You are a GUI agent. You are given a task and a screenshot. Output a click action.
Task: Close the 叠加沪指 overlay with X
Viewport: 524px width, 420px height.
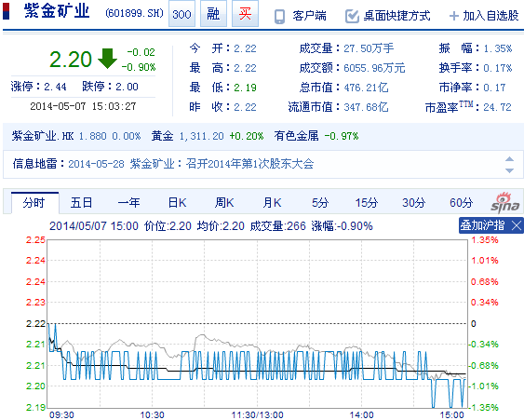tap(517, 225)
